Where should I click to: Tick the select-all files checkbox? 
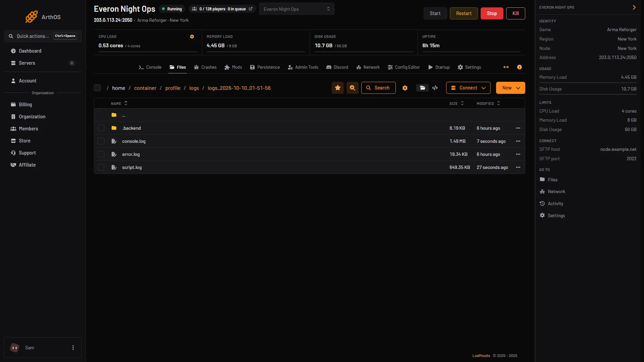point(97,88)
